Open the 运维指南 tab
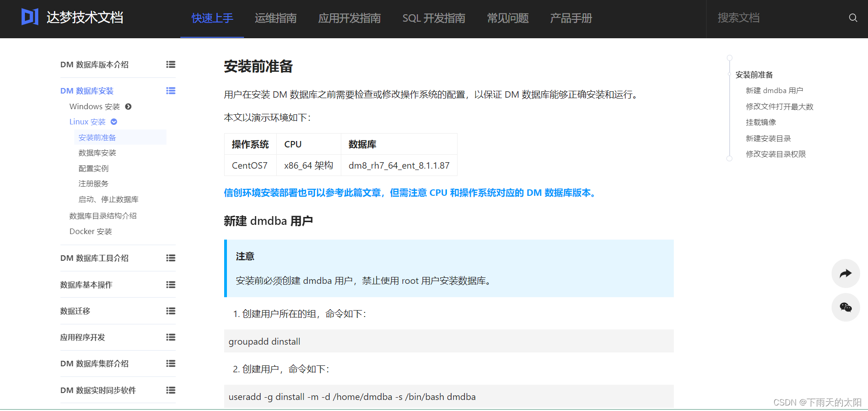 (x=275, y=18)
